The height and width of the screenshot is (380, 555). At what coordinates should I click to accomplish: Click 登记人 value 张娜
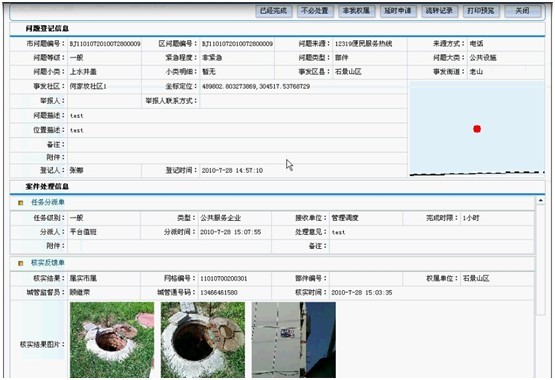pos(76,171)
